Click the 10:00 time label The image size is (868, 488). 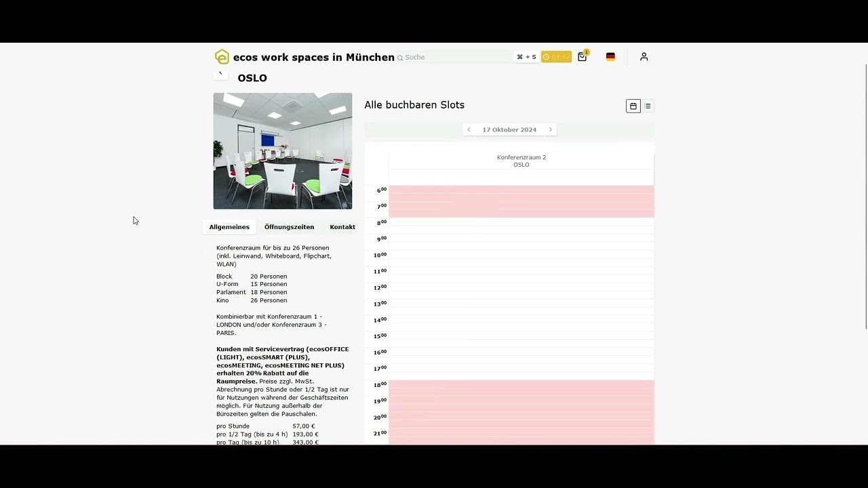point(380,256)
